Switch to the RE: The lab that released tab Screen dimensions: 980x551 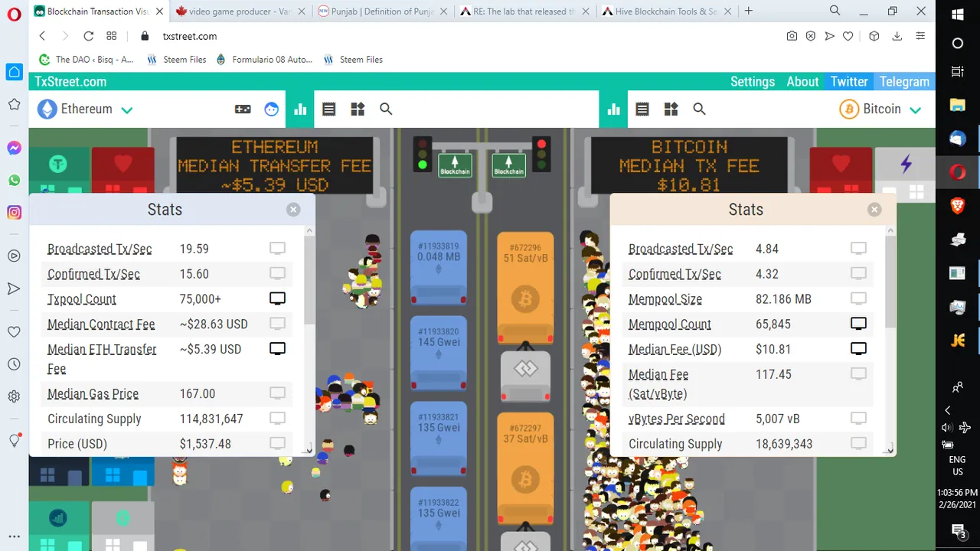coord(524,11)
